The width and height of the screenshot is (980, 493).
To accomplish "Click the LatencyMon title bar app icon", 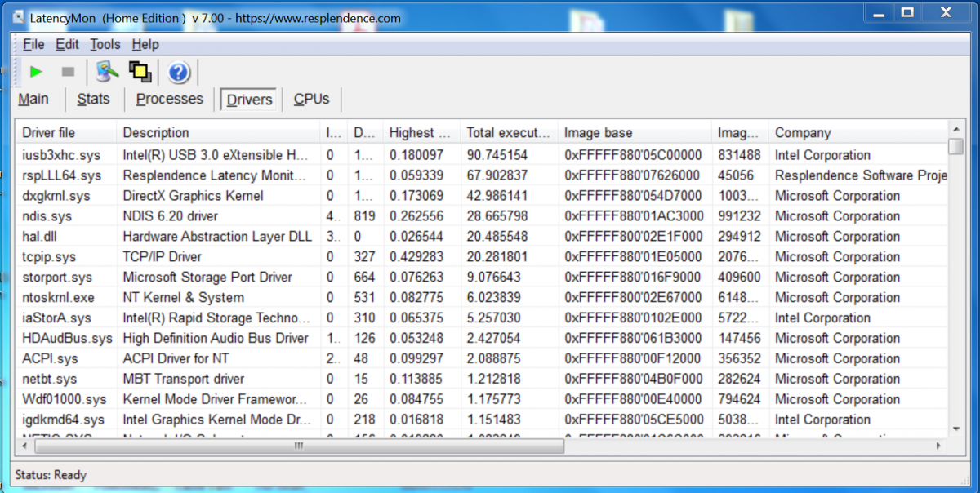I will coord(18,17).
